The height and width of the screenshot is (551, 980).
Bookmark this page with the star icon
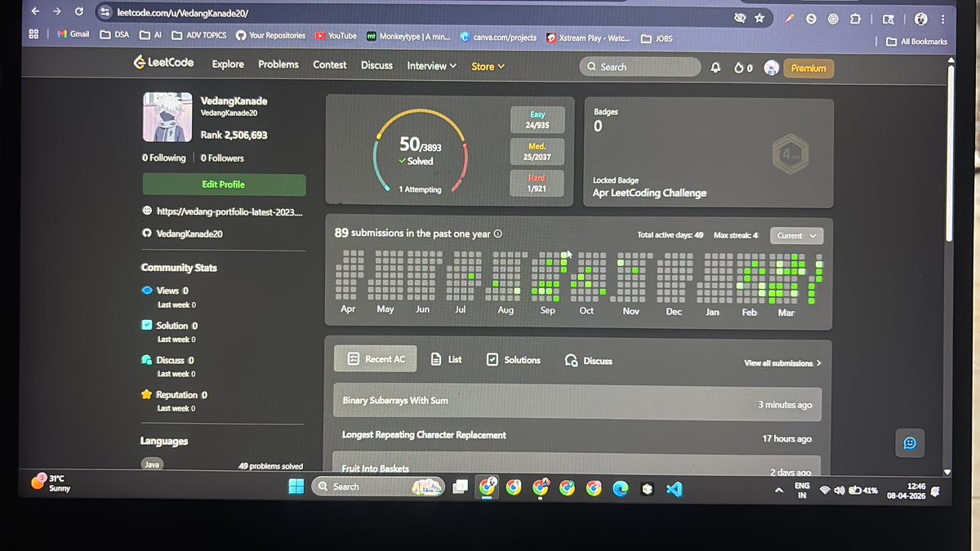point(759,17)
